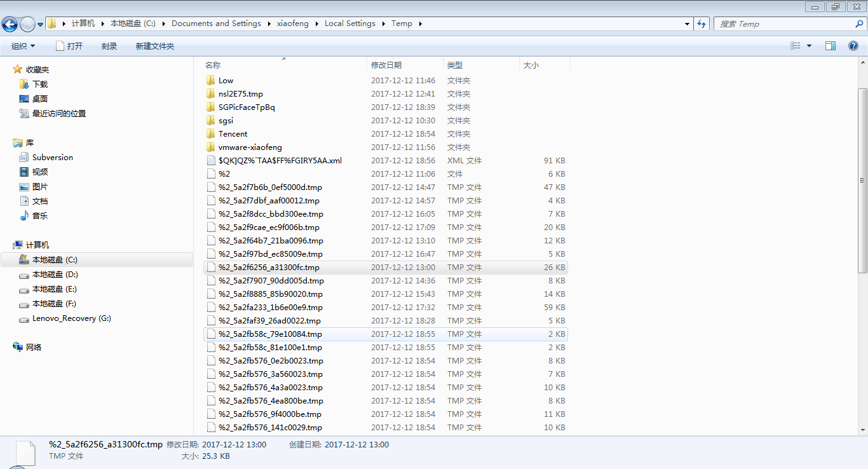Click the 打开 toolbar button
The width and height of the screenshot is (868, 469).
click(69, 46)
